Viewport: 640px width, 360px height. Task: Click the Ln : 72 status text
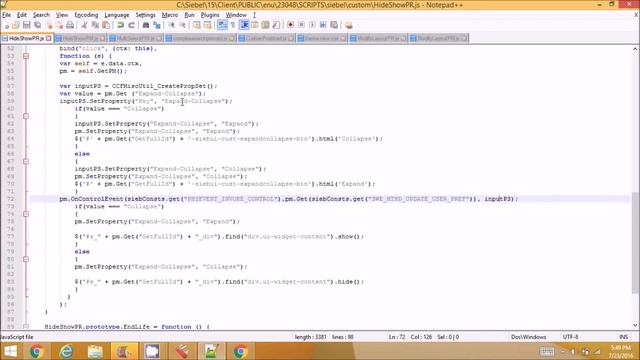tap(397, 337)
